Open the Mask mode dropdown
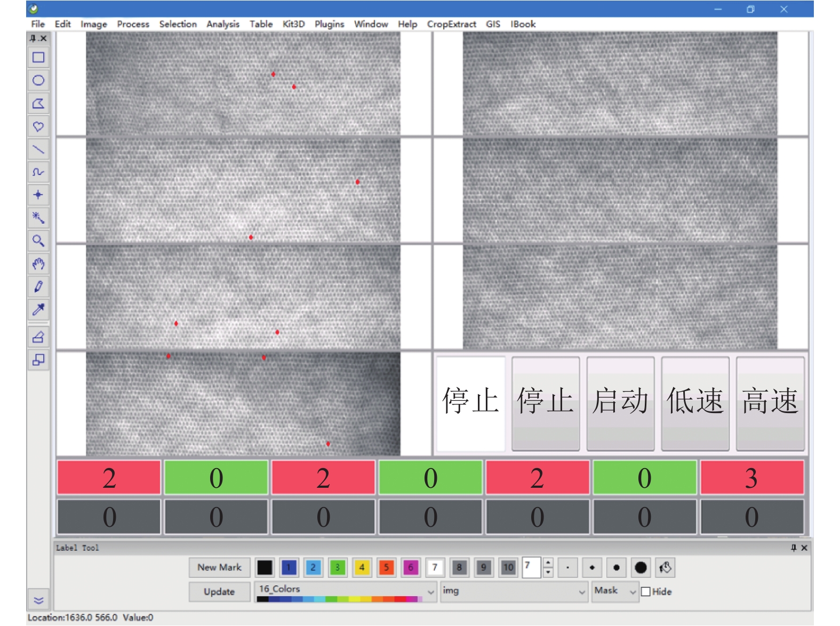Image resolution: width=840 pixels, height=626 pixels. coord(615,591)
